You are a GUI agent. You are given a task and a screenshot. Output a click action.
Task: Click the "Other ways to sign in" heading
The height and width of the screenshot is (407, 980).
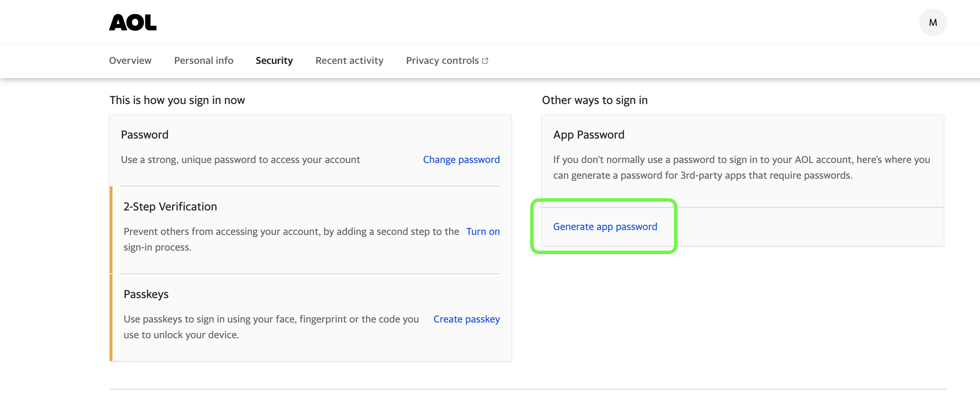595,100
